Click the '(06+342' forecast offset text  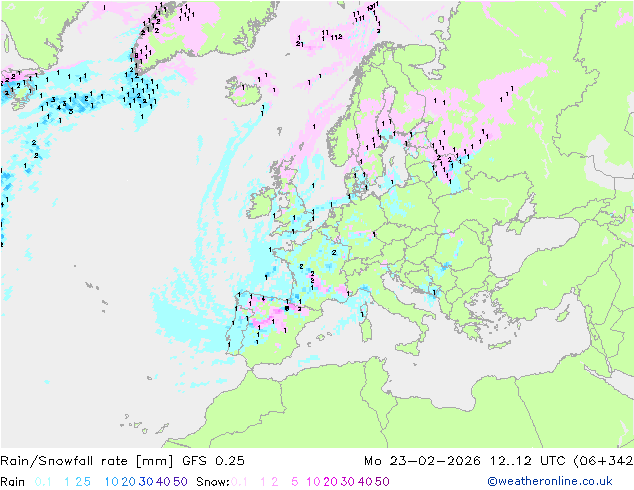(x=603, y=461)
